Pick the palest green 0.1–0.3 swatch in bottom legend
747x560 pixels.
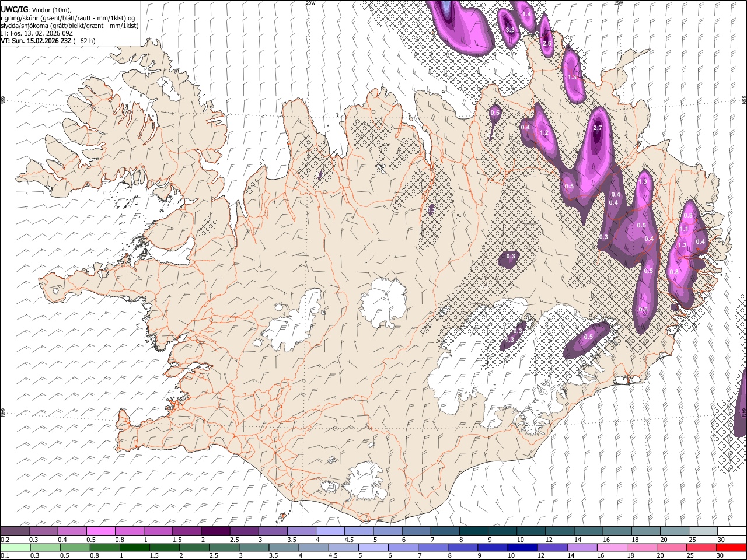[15, 547]
